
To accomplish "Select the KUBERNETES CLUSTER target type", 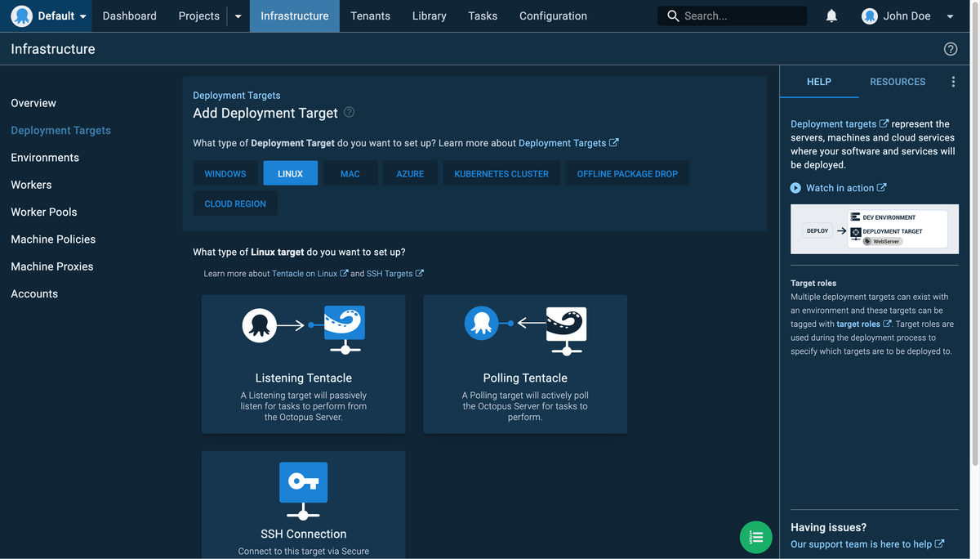I will click(501, 173).
